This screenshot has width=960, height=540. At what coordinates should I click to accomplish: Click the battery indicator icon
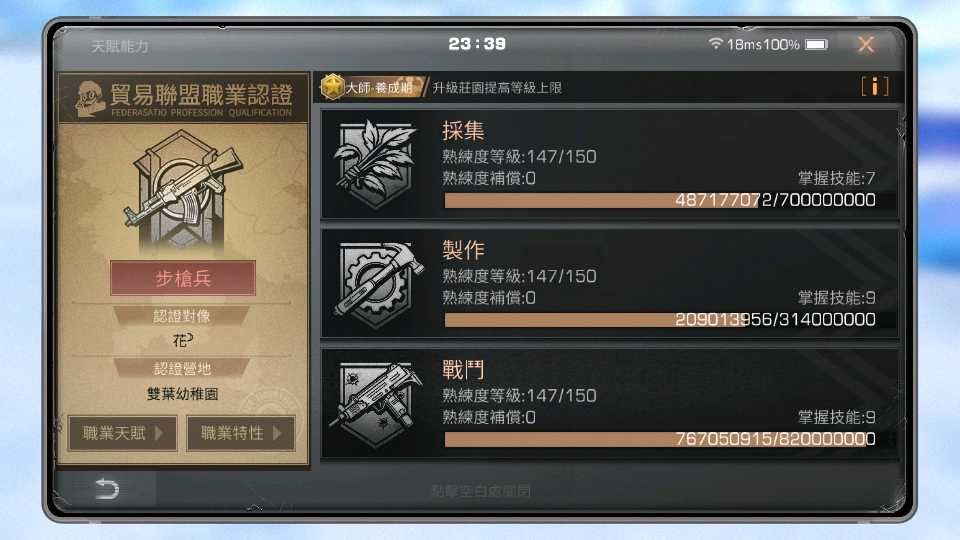(x=816, y=44)
